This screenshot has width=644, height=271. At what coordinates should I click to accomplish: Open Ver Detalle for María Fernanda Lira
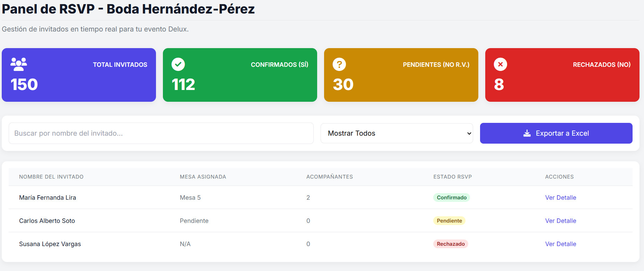[560, 198]
